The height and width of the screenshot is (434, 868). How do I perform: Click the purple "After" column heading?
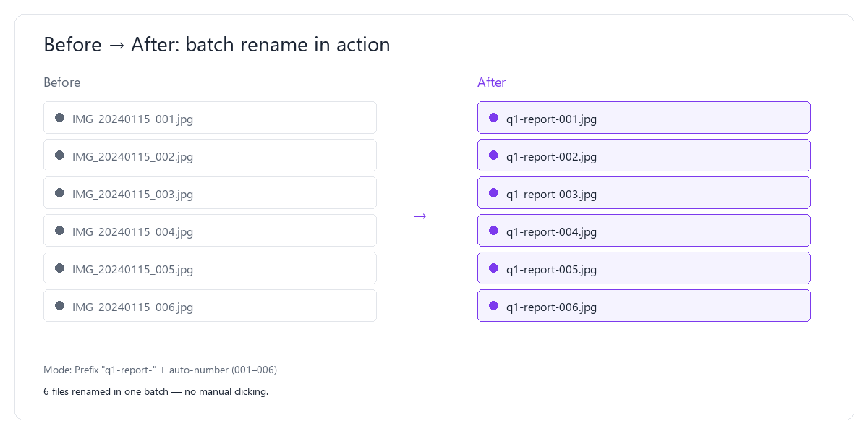(492, 82)
